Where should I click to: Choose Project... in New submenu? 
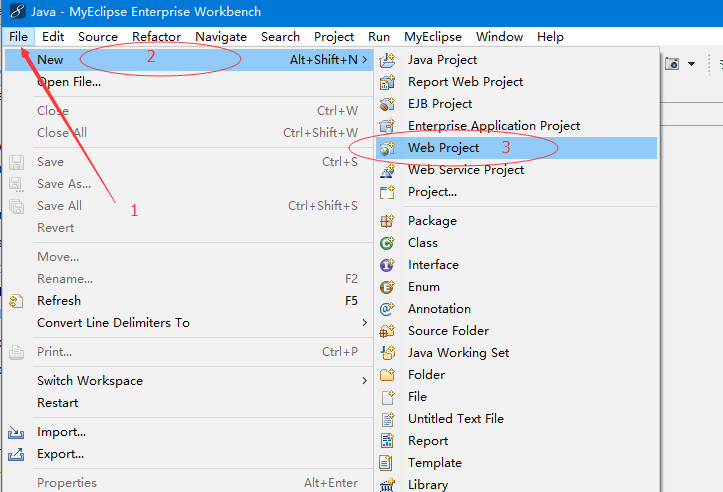[516, 192]
